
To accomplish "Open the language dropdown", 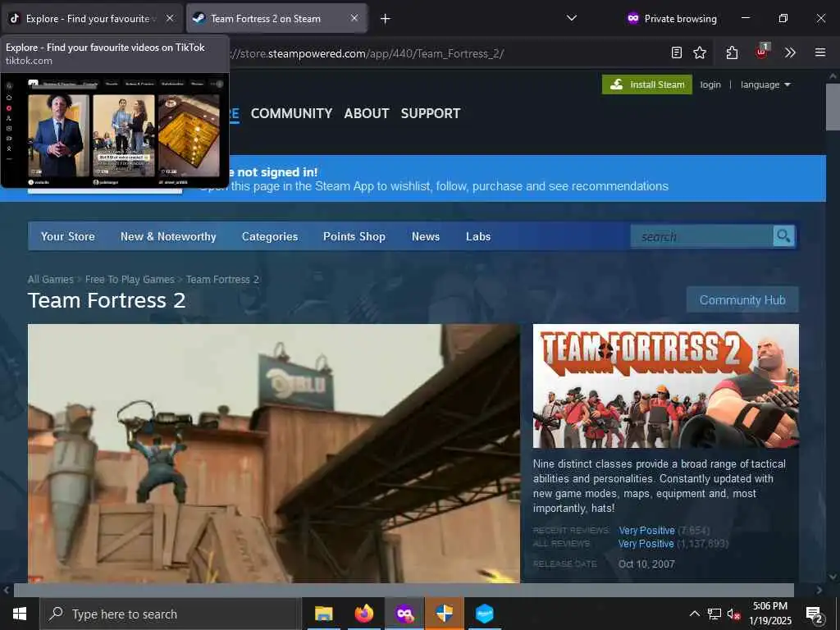I will coord(765,84).
